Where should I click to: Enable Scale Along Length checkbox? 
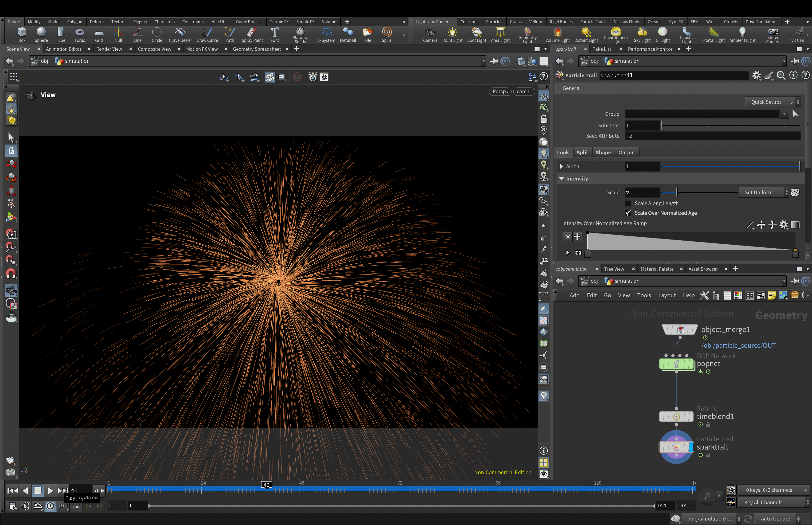tap(628, 204)
